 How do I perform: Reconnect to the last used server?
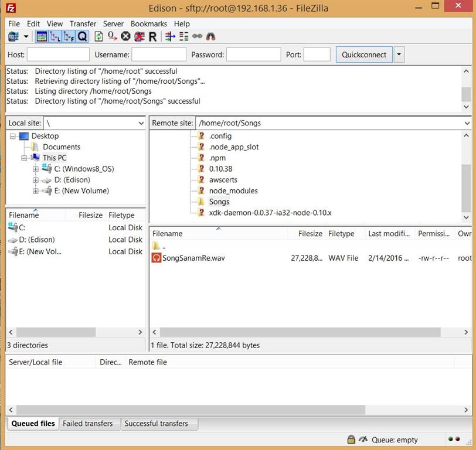(152, 36)
